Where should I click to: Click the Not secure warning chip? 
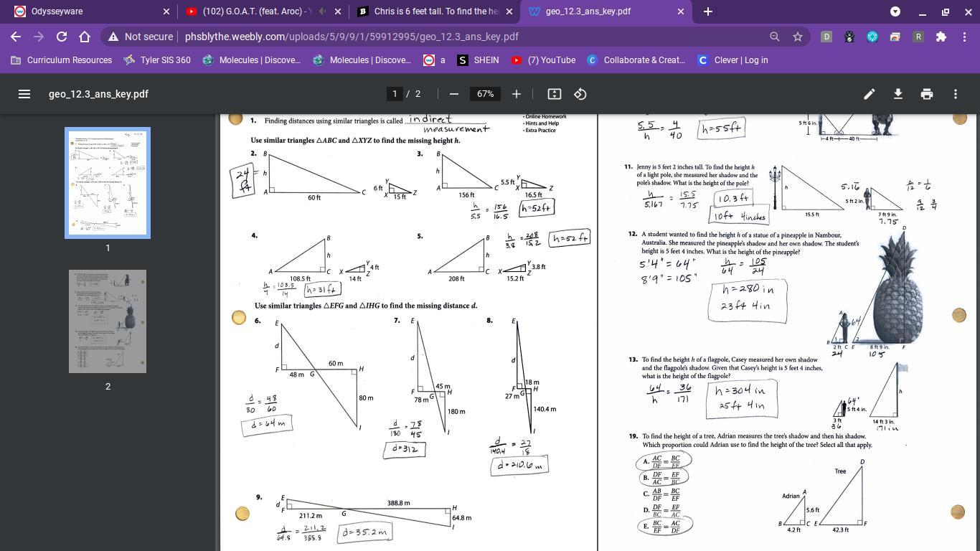tap(141, 37)
